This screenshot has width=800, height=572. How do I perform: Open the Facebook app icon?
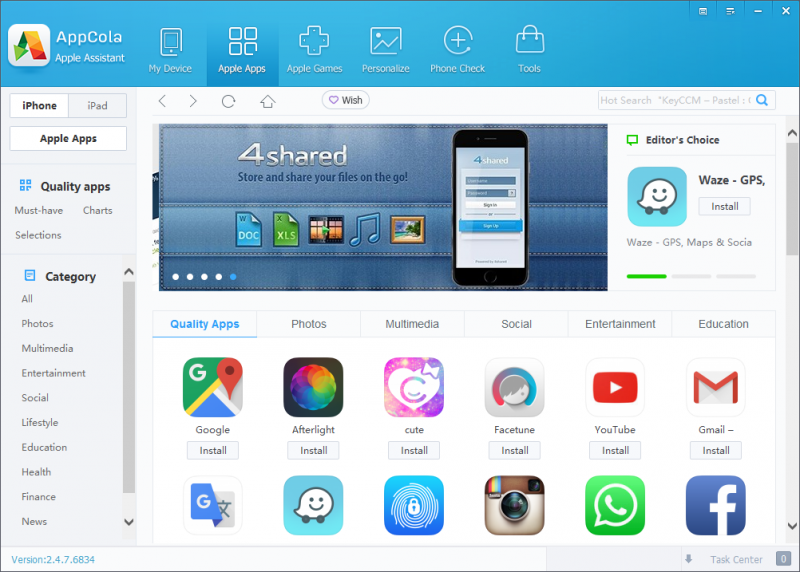pos(715,505)
